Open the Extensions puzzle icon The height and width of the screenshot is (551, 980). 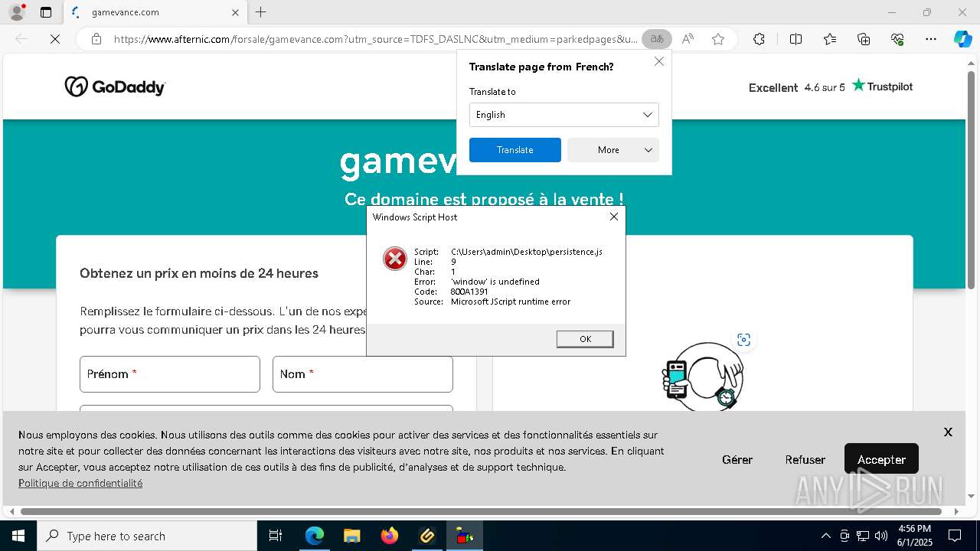point(759,39)
